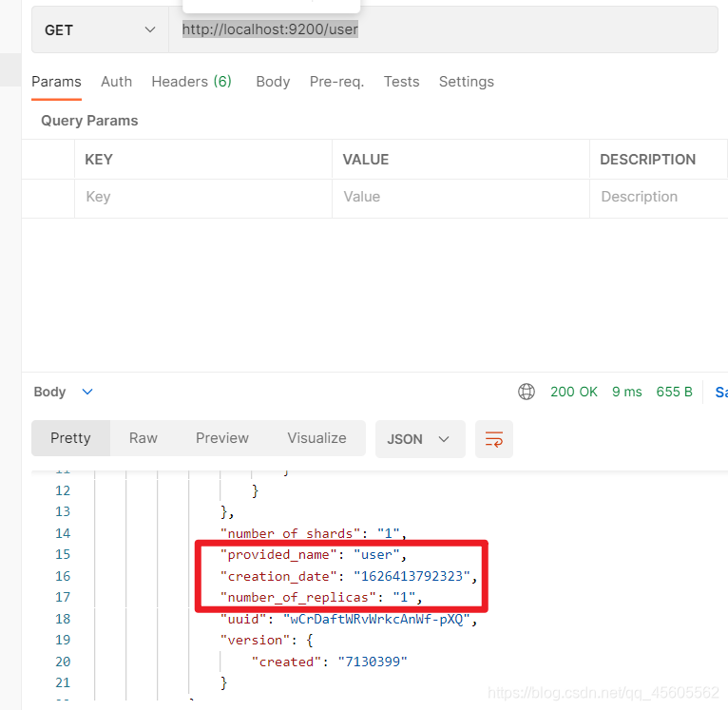Open the GET method dropdown
This screenshot has width=728, height=710.
coord(100,29)
